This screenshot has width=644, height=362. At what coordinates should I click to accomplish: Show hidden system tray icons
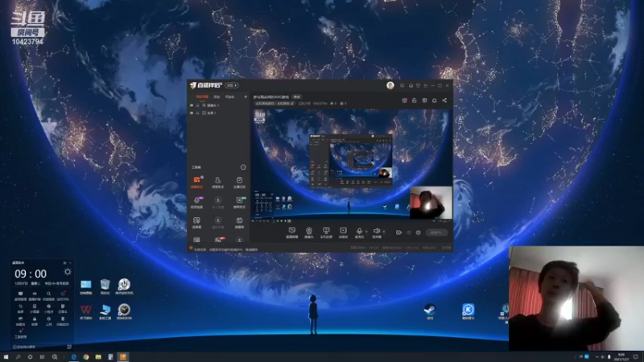[x=597, y=357]
